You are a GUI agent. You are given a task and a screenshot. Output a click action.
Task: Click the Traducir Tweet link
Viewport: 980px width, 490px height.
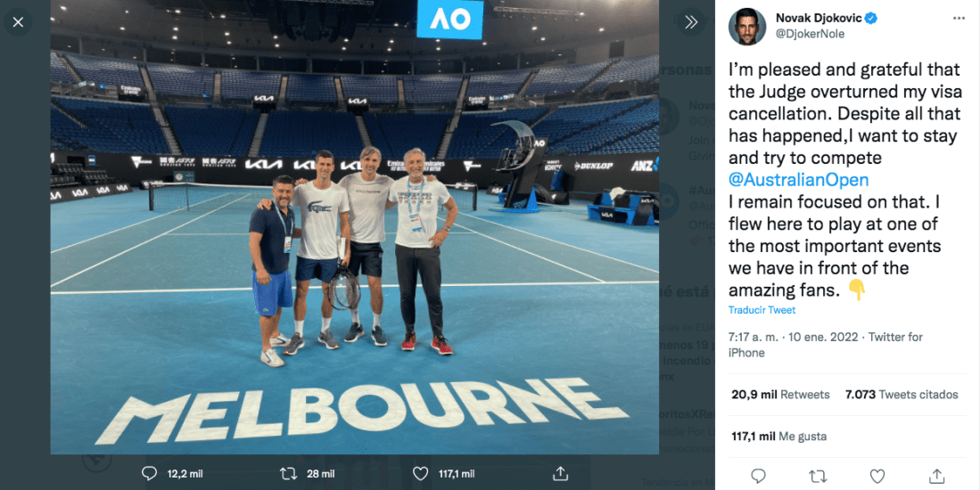[x=762, y=310]
